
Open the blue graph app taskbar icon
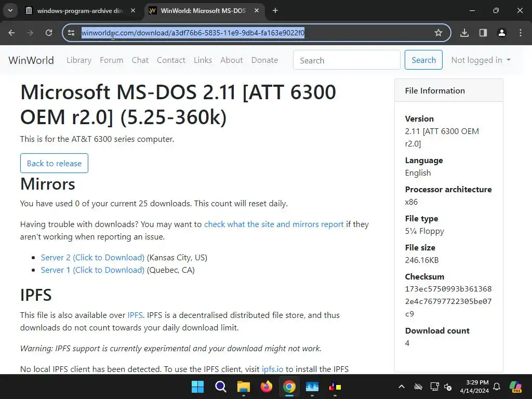pos(312,387)
